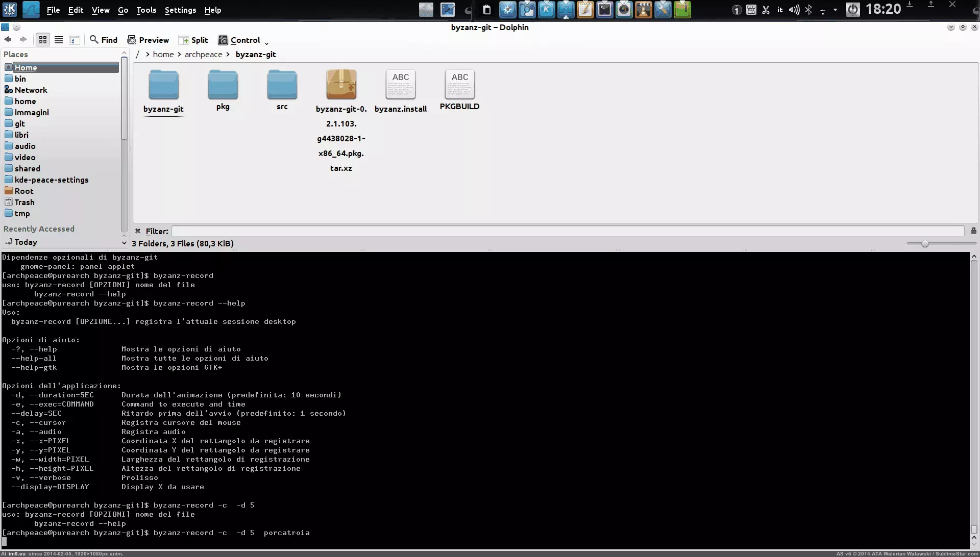Navigate to archpeace in the breadcrumb
Image resolution: width=980 pixels, height=557 pixels.
[203, 54]
